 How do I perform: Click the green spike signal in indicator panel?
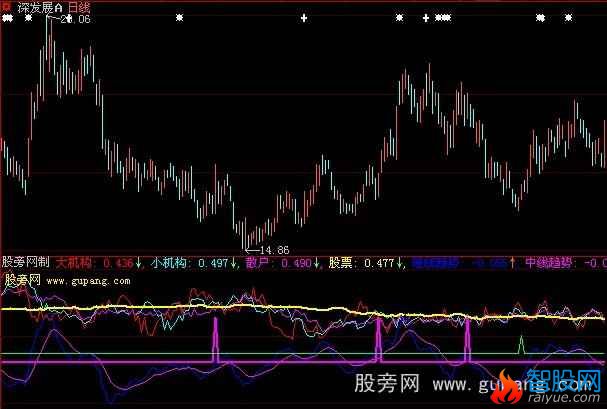(521, 344)
